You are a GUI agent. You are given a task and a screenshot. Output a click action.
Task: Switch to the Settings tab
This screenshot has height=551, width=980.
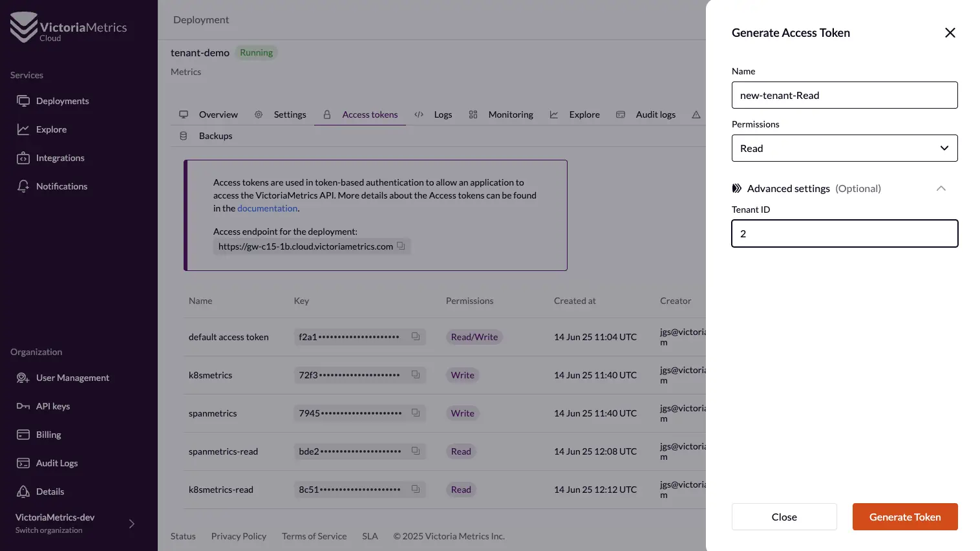281,114
